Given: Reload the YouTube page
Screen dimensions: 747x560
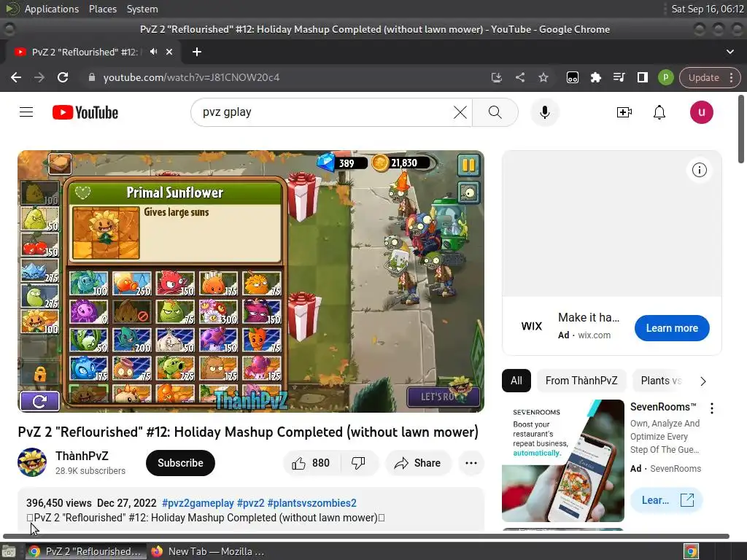Looking at the screenshot, I should (x=63, y=77).
